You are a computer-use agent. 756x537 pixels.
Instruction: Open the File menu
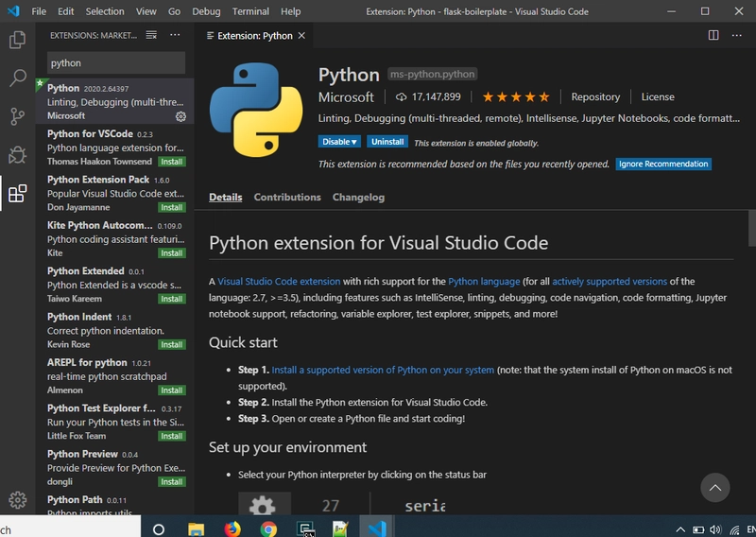pyautogui.click(x=39, y=11)
